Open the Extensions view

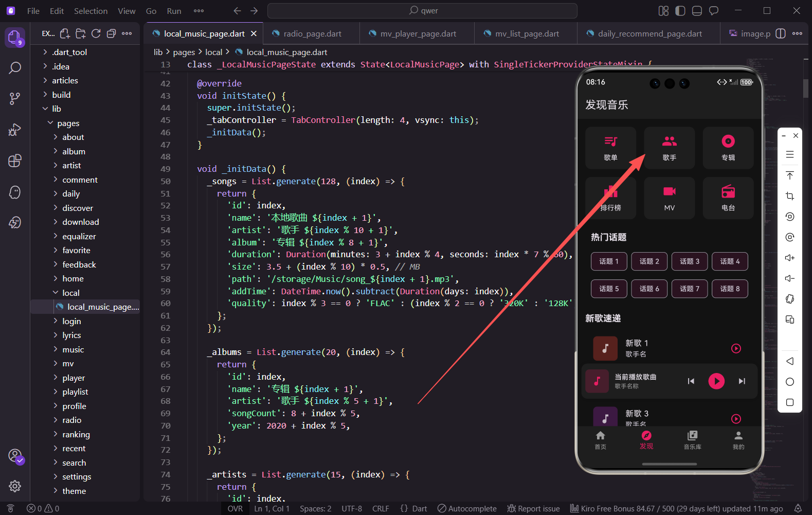[15, 161]
